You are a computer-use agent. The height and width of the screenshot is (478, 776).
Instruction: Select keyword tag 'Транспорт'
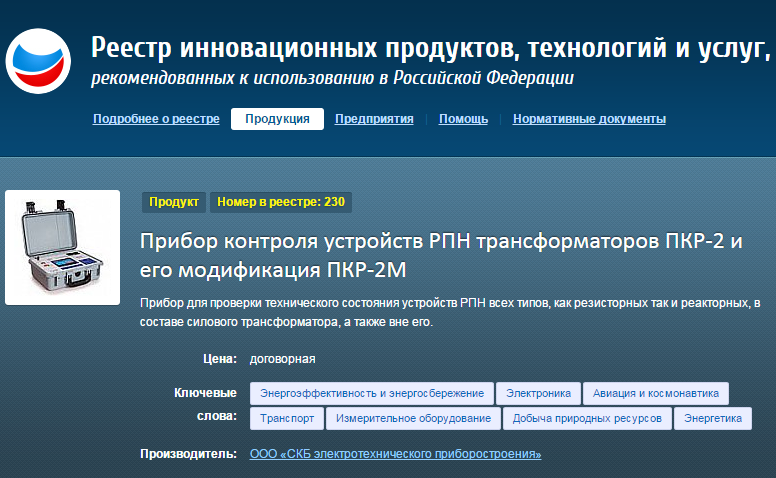(x=287, y=418)
